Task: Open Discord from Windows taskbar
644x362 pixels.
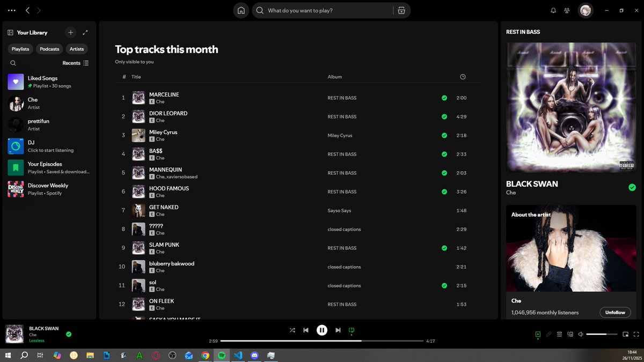Action: coord(255,355)
